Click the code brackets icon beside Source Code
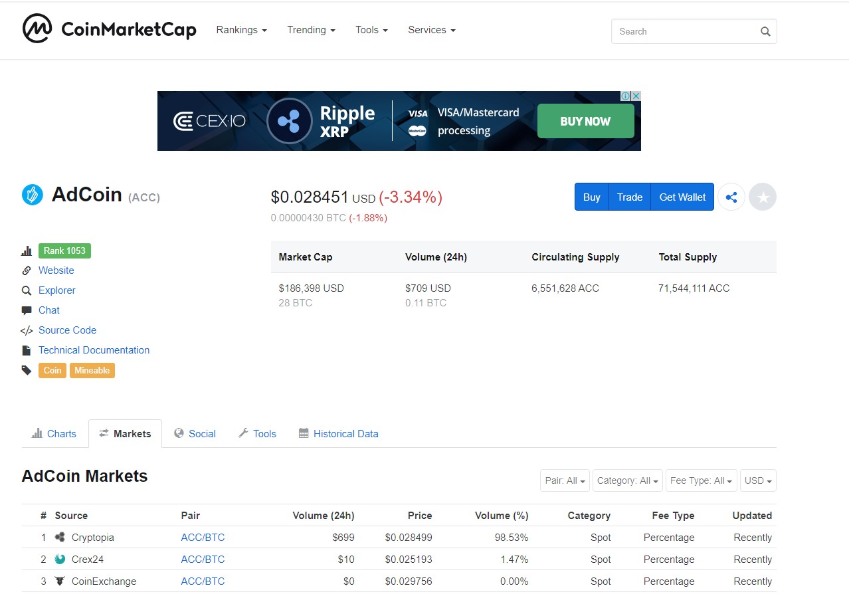The image size is (849, 616). (27, 330)
